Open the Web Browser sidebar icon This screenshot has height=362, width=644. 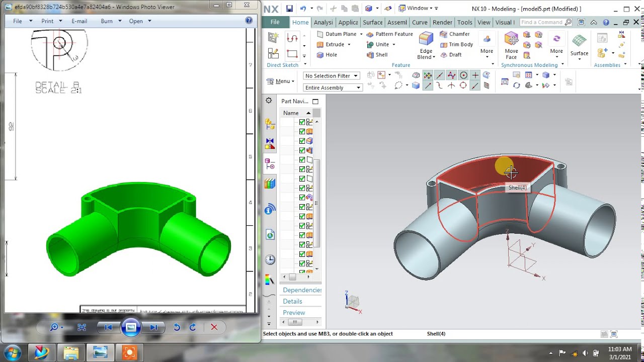270,234
